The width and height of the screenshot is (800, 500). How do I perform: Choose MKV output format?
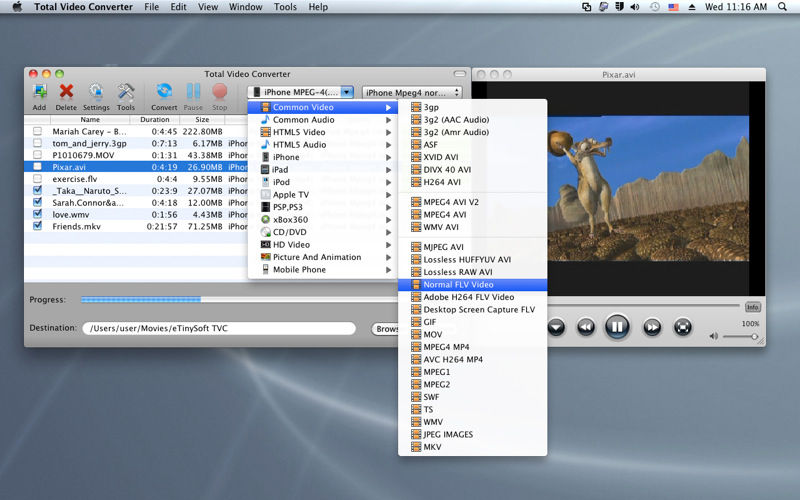[x=472, y=447]
